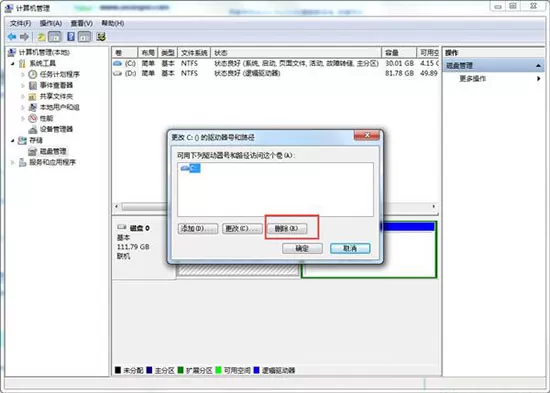Click the green refresh/settings toolbar icon
The image size is (550, 393).
click(x=101, y=36)
